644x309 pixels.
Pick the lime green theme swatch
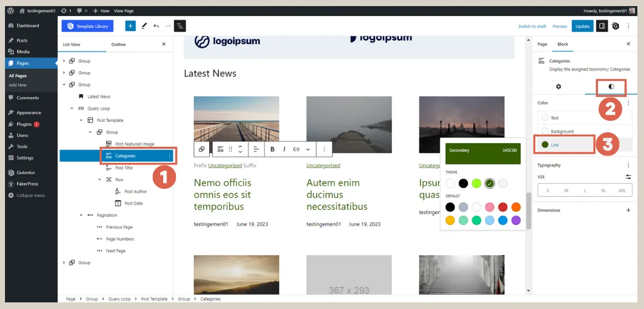[x=476, y=183]
